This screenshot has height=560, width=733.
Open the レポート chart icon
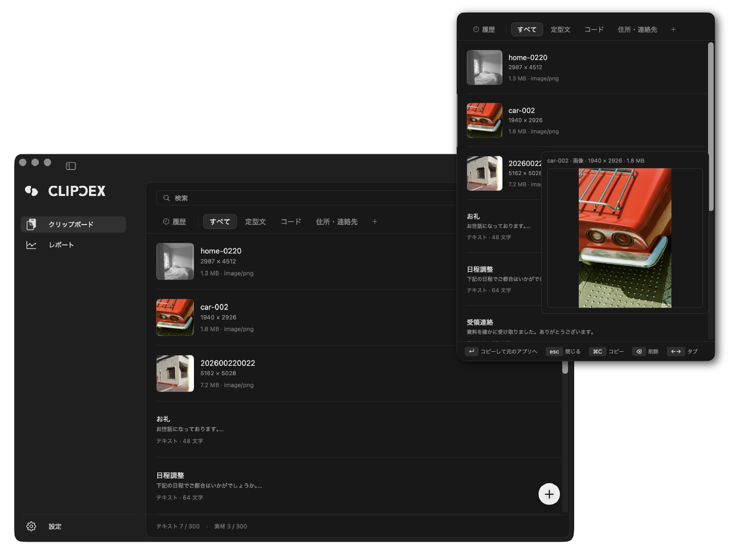coord(31,245)
